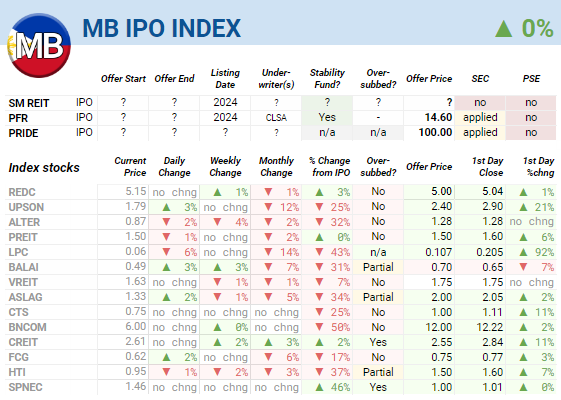This screenshot has width=561, height=400.
Task: Click the MB Philippine flag logo
Action: click(39, 45)
